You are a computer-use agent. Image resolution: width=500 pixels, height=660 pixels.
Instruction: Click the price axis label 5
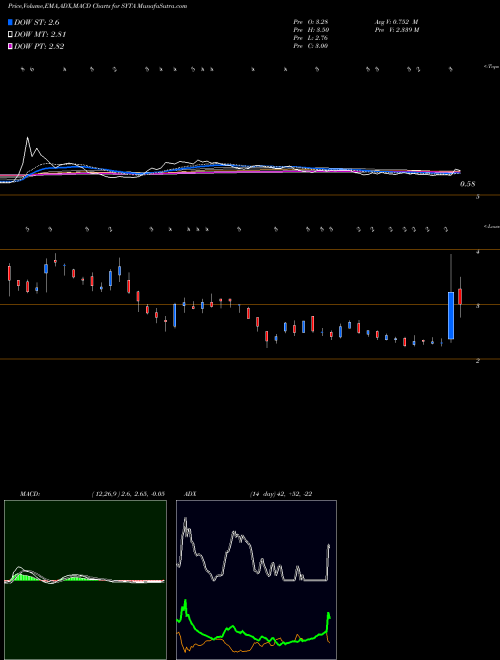tap(478, 197)
